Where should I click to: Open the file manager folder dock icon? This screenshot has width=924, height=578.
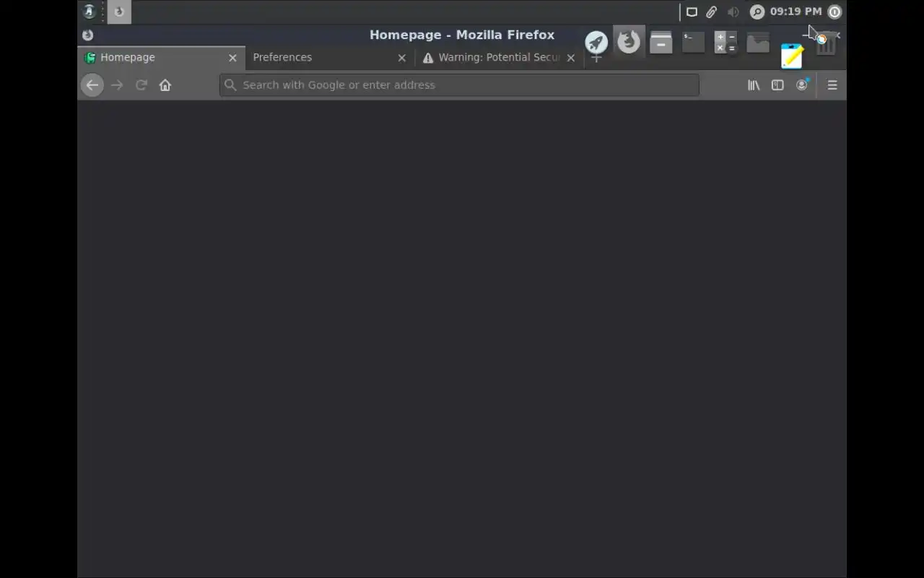758,43
